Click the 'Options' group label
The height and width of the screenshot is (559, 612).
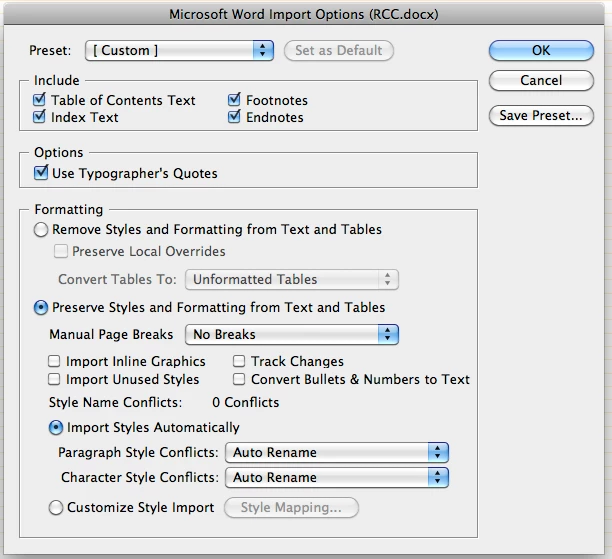pyautogui.click(x=59, y=152)
